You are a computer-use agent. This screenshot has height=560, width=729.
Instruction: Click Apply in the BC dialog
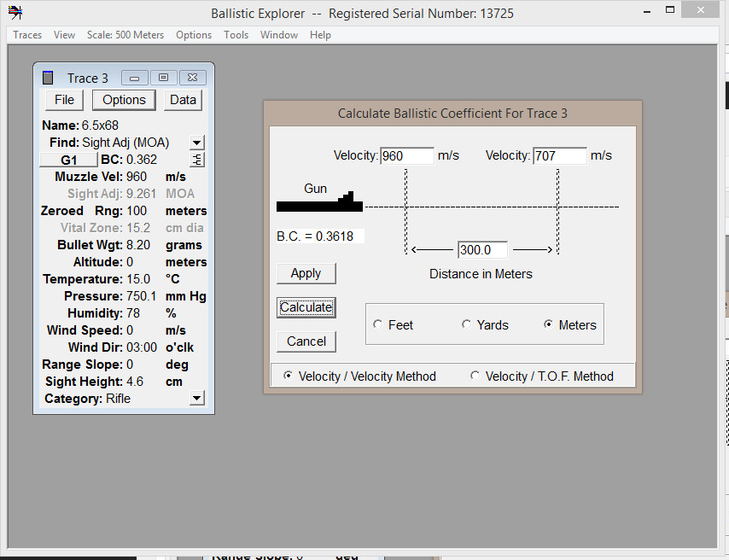(x=306, y=273)
